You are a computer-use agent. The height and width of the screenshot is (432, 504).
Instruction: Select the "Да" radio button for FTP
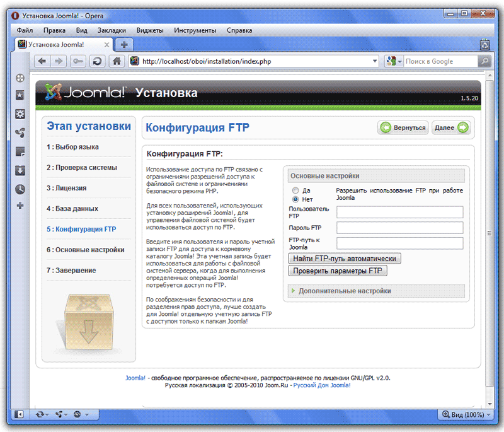coord(295,190)
